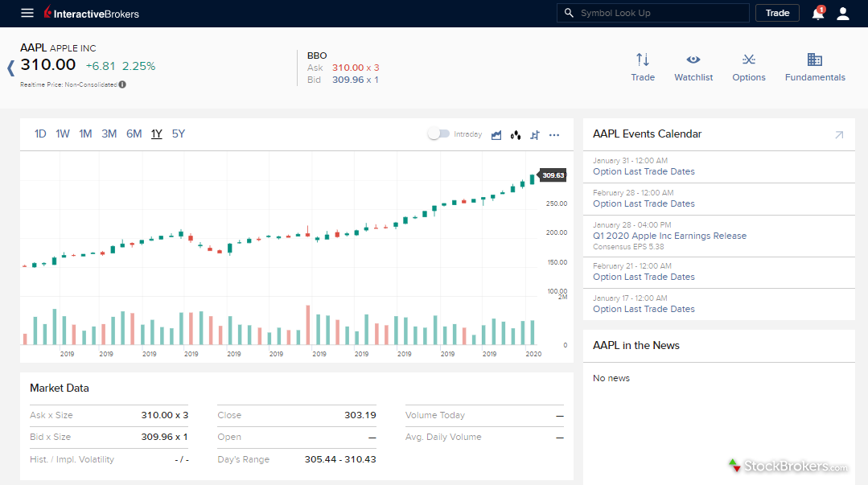Click the Close value 303.19
This screenshot has width=868, height=485.
click(x=360, y=415)
